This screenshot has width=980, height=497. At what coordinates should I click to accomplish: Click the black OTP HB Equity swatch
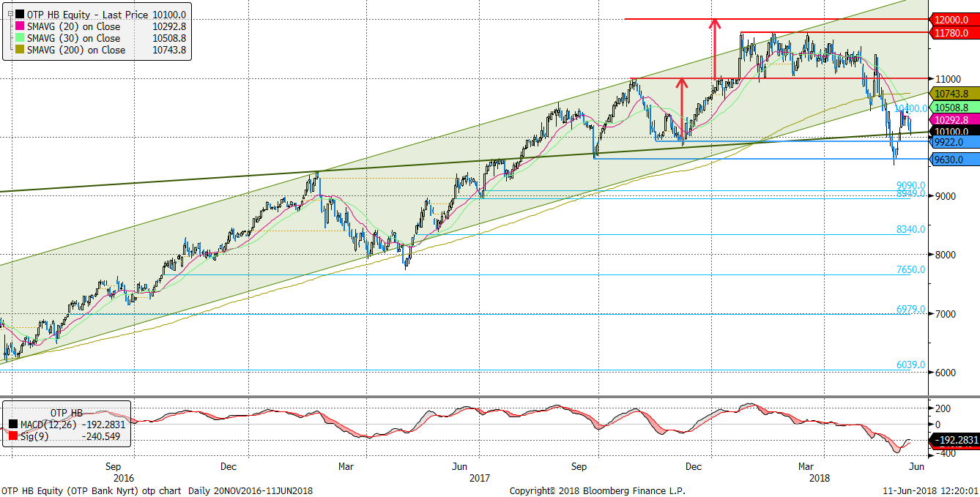coord(20,15)
